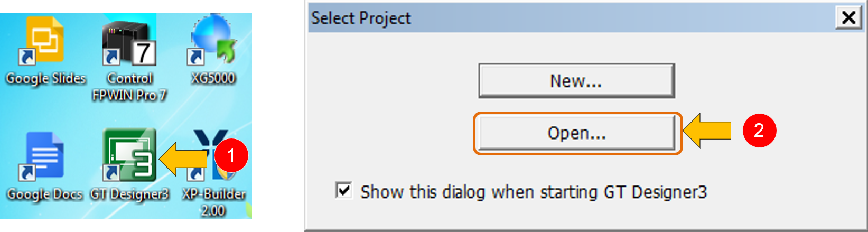Viewport: 868px width, 232px height.
Task: Click the "Show this dialog when starting GT Designer3" label
Action: [x=534, y=192]
